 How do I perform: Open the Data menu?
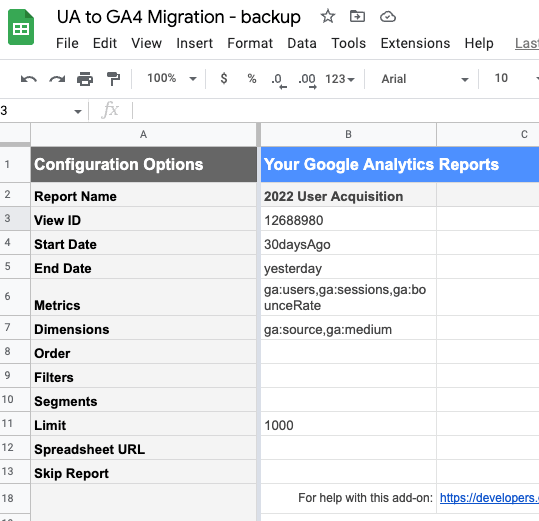coord(302,43)
